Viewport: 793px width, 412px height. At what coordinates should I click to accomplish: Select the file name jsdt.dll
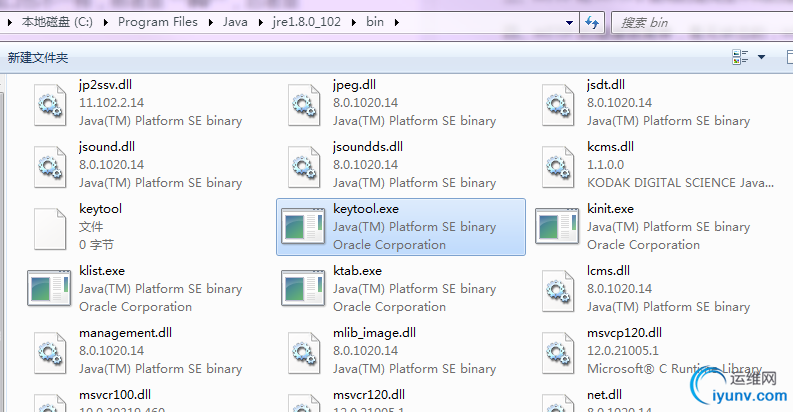(606, 85)
